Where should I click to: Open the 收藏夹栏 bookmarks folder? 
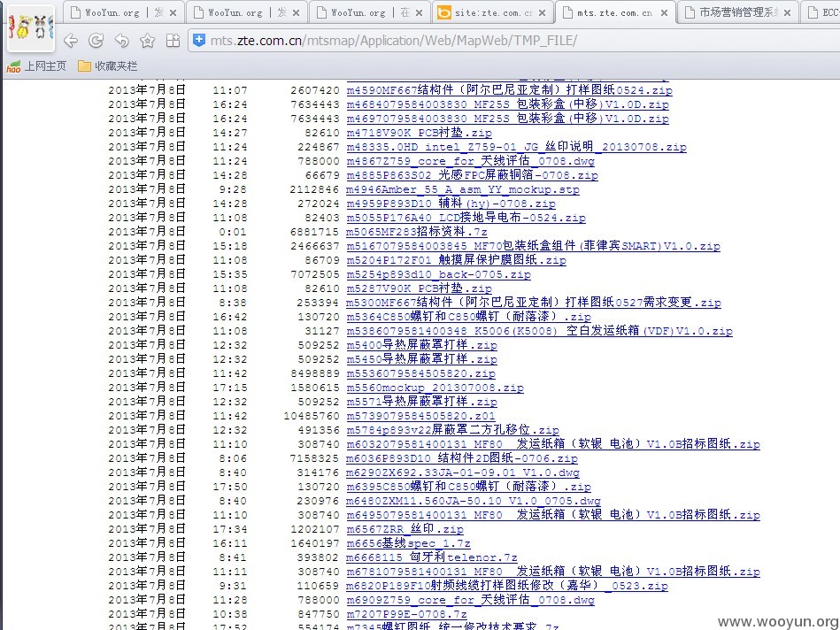click(x=108, y=66)
